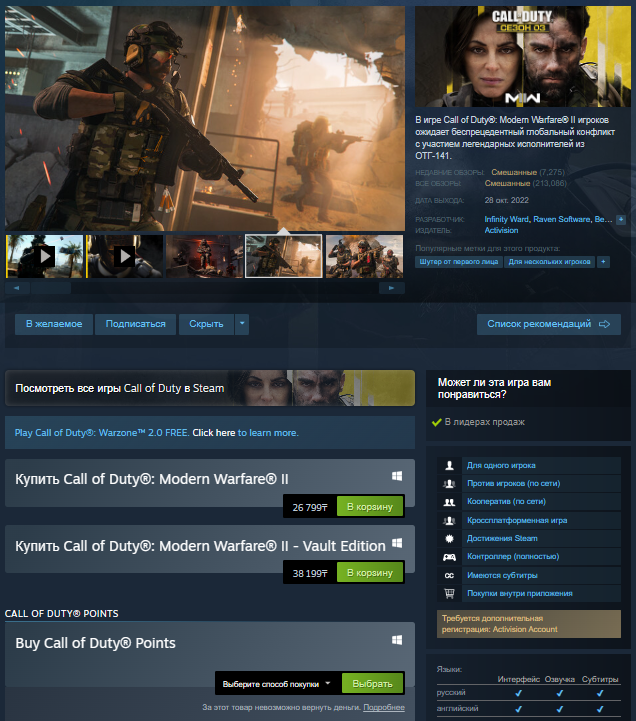Click the co-op players icon beside Кооператив (по сети)
The width and height of the screenshot is (636, 721).
tap(449, 502)
